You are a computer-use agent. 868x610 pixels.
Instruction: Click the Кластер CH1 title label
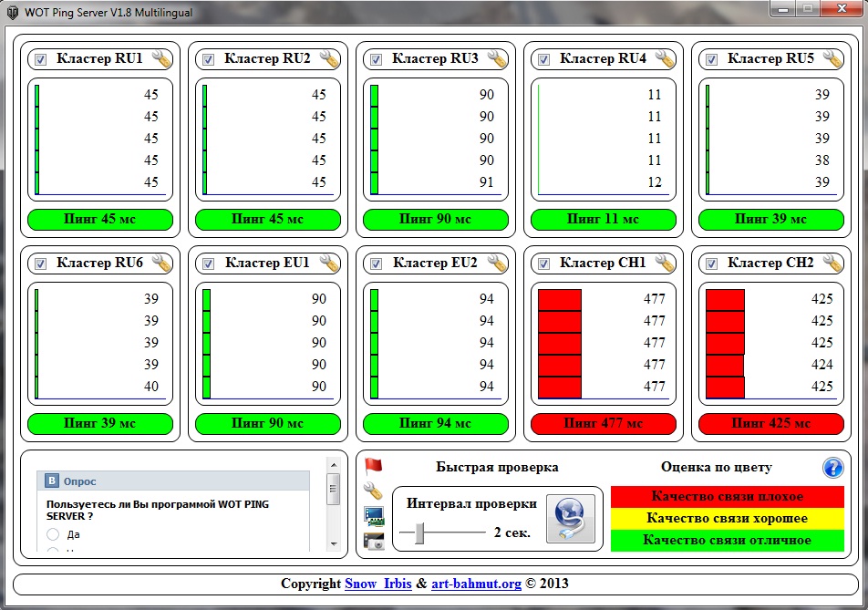tap(603, 263)
